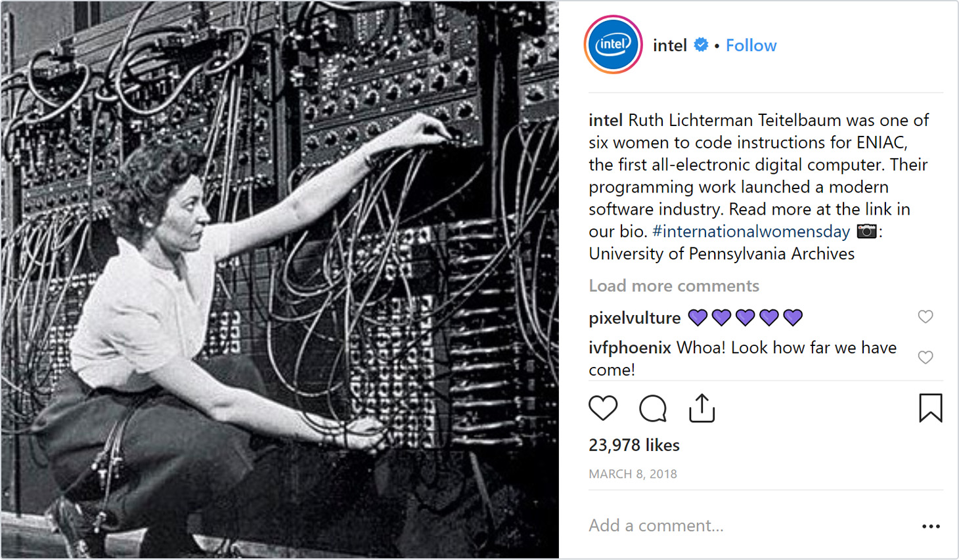Open the March 8, 2018 post date link
Screen dimensions: 959x560
click(x=633, y=474)
